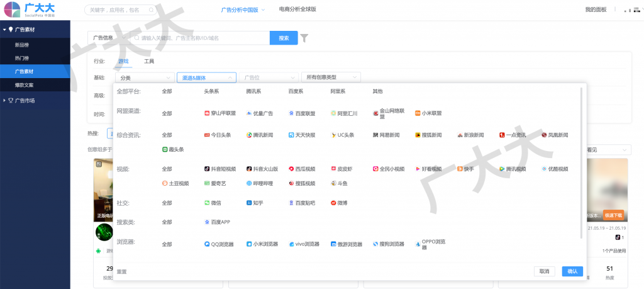The height and width of the screenshot is (289, 644).
Task: Click the 广大大 SocialPeta logo
Action: 29,9
